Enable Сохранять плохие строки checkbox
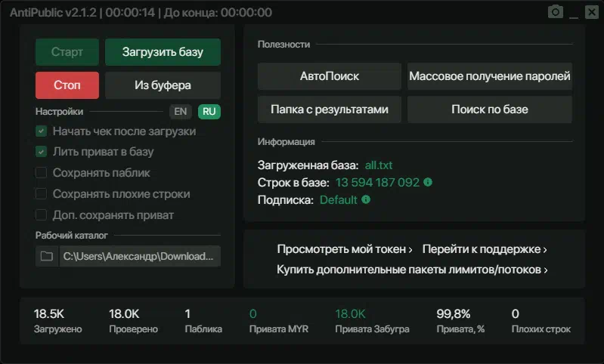Viewport: 604px width, 364px height. click(x=42, y=194)
